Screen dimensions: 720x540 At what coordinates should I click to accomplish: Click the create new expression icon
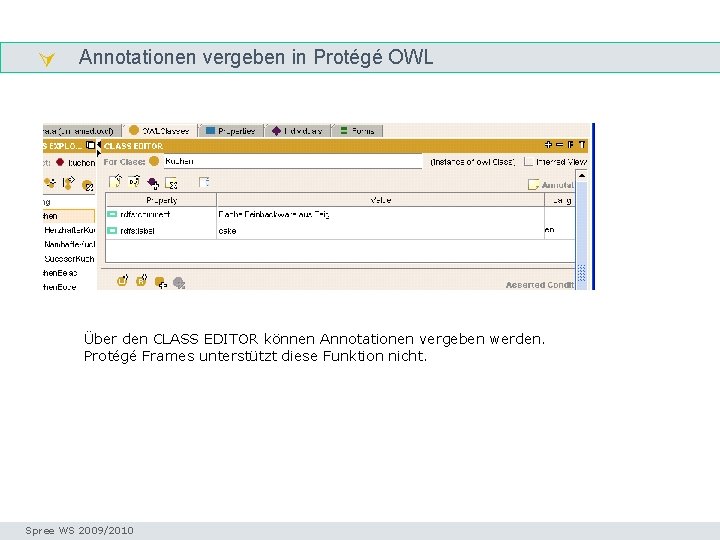click(x=123, y=280)
